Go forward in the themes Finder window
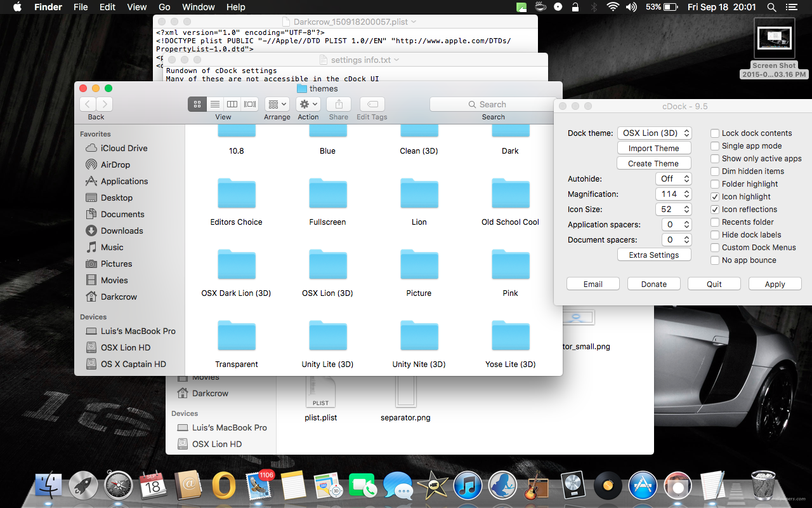Image resolution: width=812 pixels, height=508 pixels. tap(105, 104)
